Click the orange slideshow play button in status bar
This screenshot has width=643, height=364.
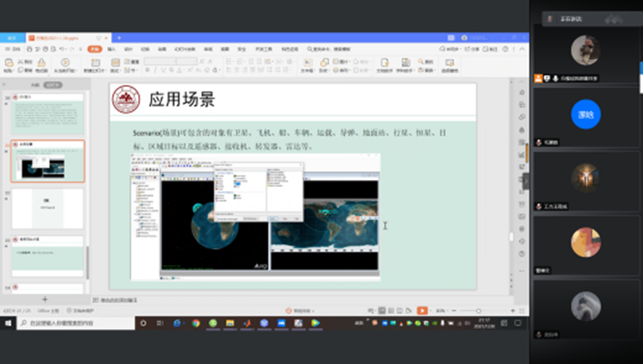[x=422, y=310]
